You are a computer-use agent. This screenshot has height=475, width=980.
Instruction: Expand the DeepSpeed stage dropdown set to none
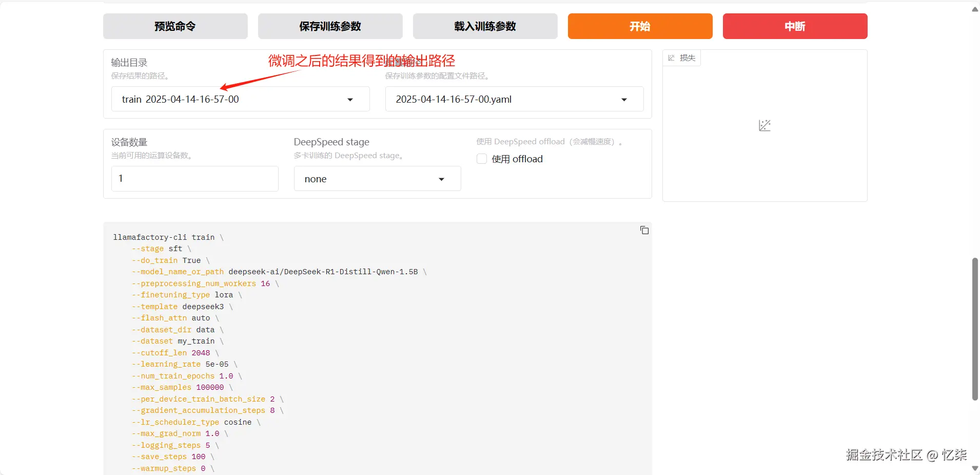tap(378, 179)
